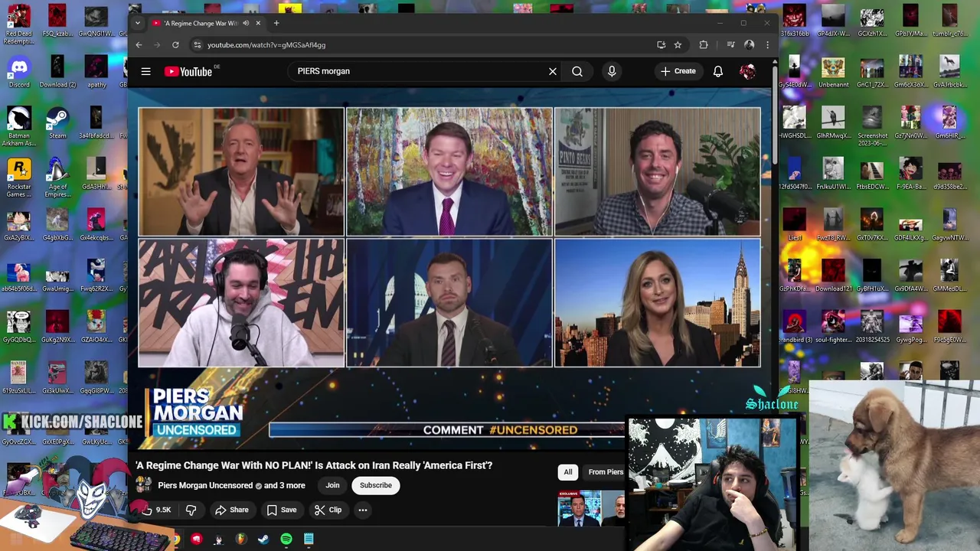Open the YouTube account avatar menu
The height and width of the screenshot is (551, 980).
(x=748, y=71)
